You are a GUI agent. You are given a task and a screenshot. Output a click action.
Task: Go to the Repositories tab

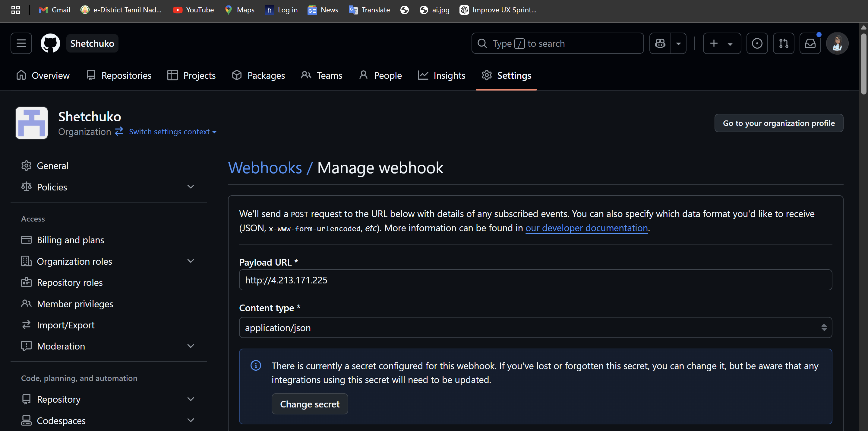[x=118, y=75]
